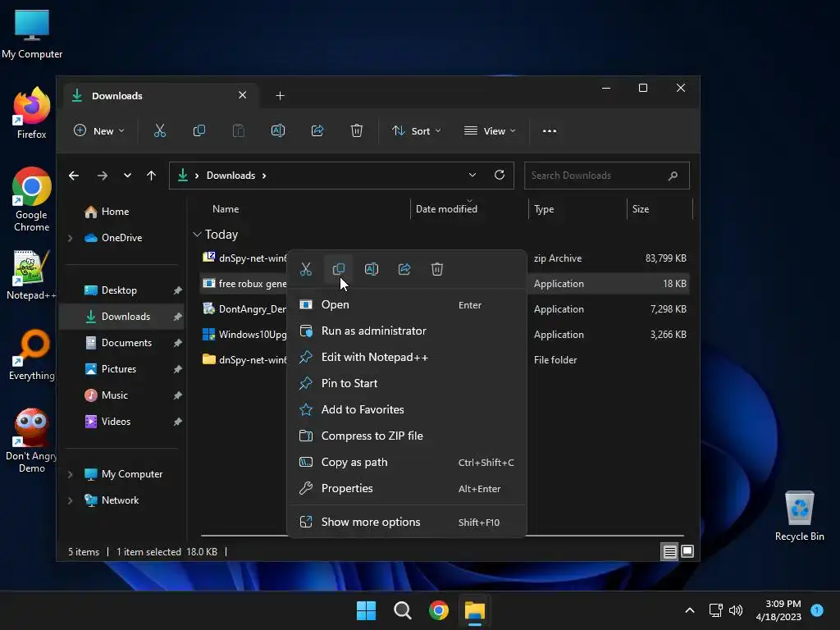Open the Google Chrome desktop shortcut

point(32,199)
